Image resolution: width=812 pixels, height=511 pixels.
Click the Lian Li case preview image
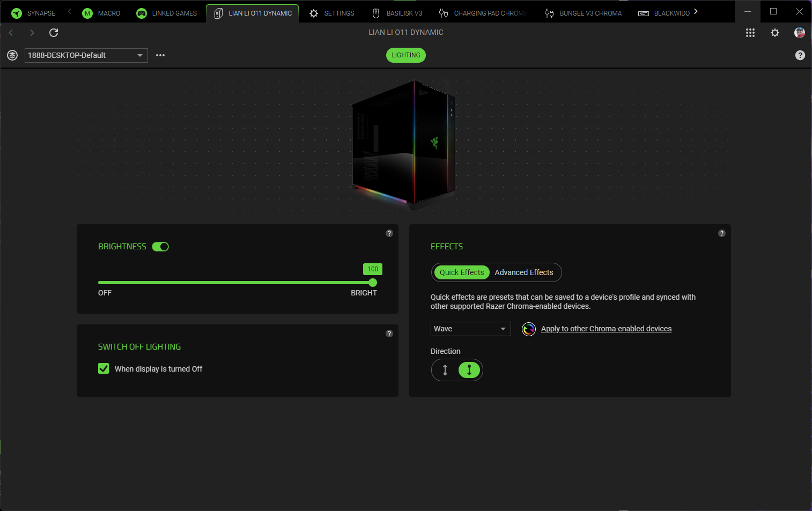pos(404,144)
